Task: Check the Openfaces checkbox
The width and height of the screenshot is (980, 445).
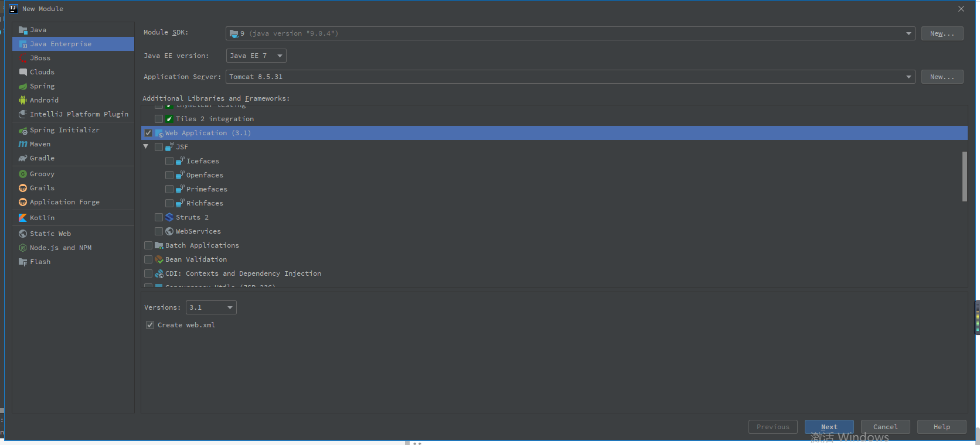Action: pyautogui.click(x=169, y=175)
